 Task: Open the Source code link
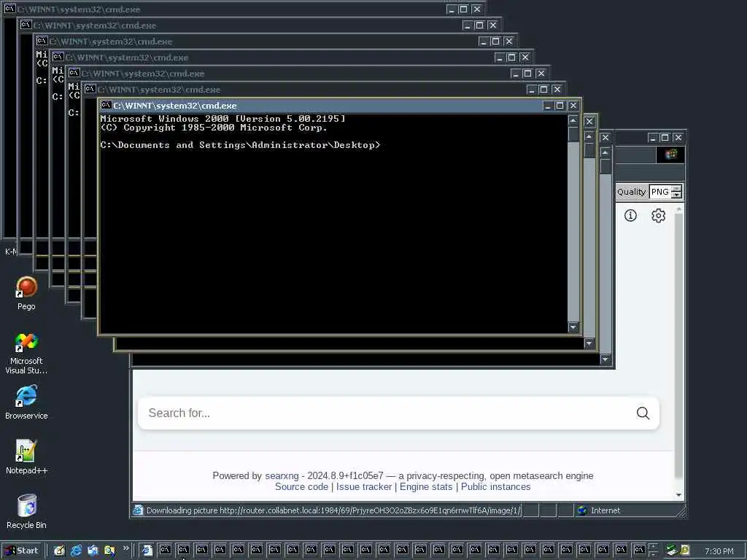coord(301,486)
